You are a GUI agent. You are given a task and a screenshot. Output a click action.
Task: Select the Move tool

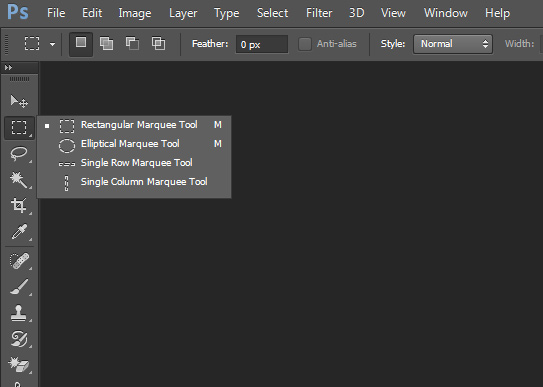pyautogui.click(x=19, y=101)
